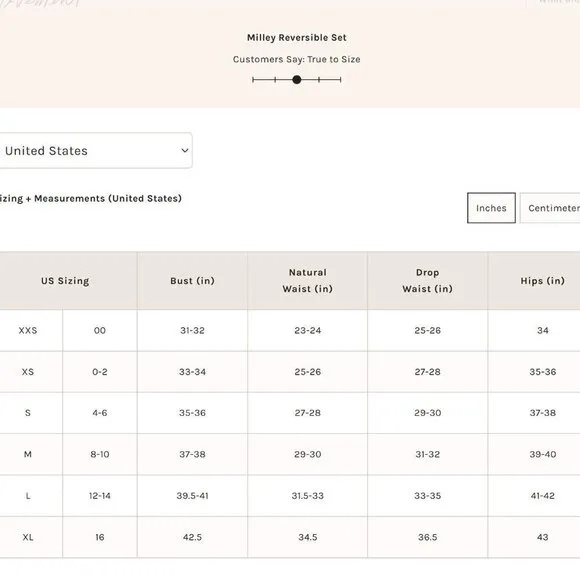Click the XL size label cell

coord(28,537)
